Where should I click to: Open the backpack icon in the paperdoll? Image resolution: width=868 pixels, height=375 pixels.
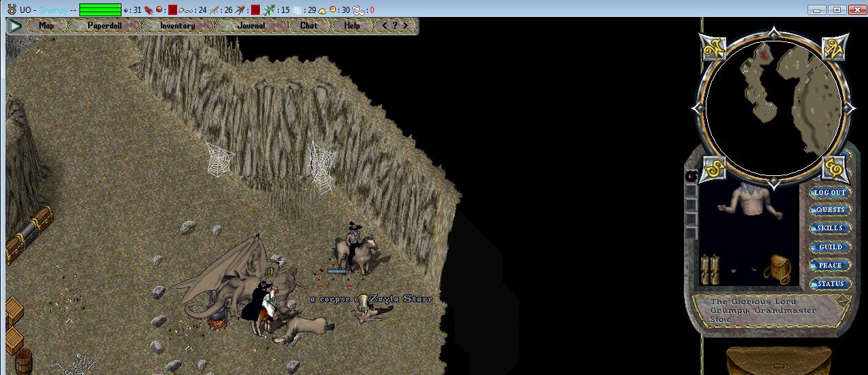click(x=776, y=268)
